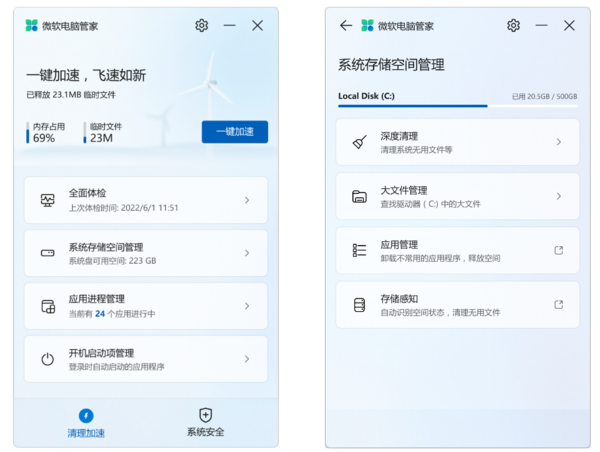Click the 清理加速 lightning tab icon
Image resolution: width=600 pixels, height=452 pixels.
[86, 416]
